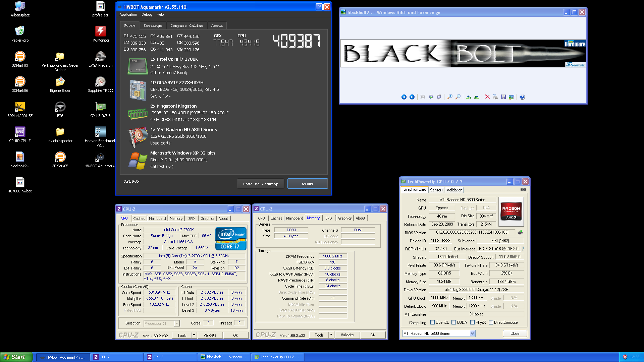Click security shield tray icon
The width and height of the screenshot is (644, 362).
click(625, 357)
